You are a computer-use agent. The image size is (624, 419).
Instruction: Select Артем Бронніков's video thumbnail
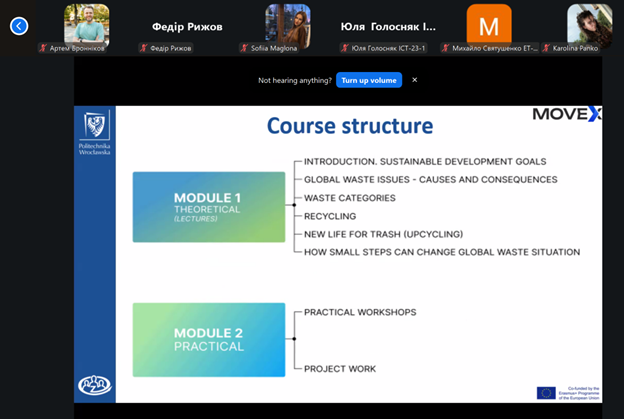(x=86, y=22)
